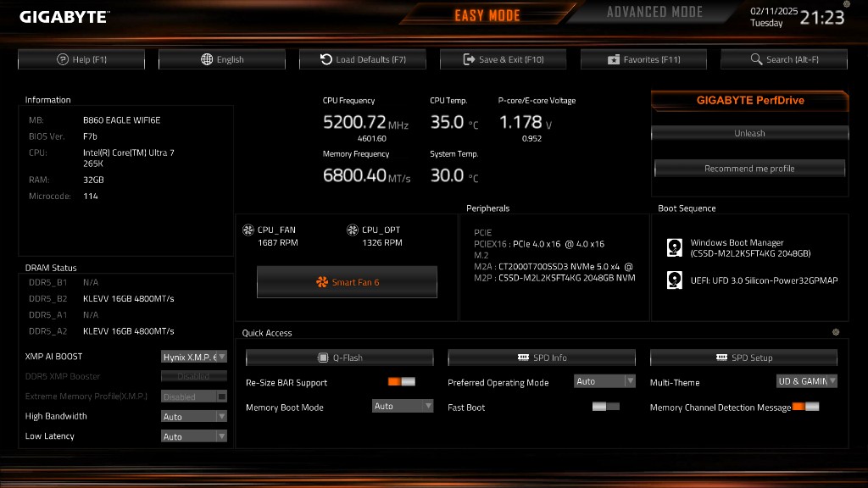Click the CPU_OPT fan icon

coord(352,230)
